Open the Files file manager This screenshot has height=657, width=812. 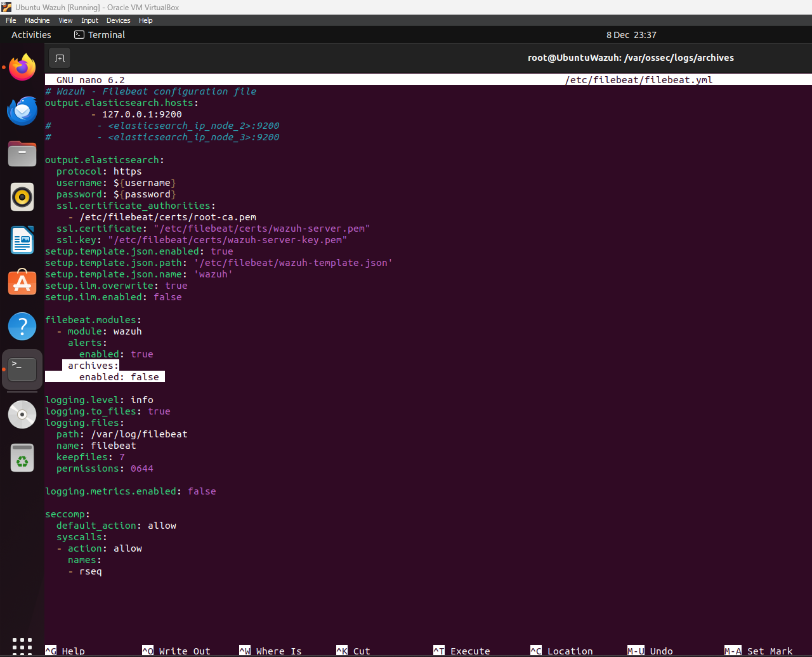click(x=22, y=154)
